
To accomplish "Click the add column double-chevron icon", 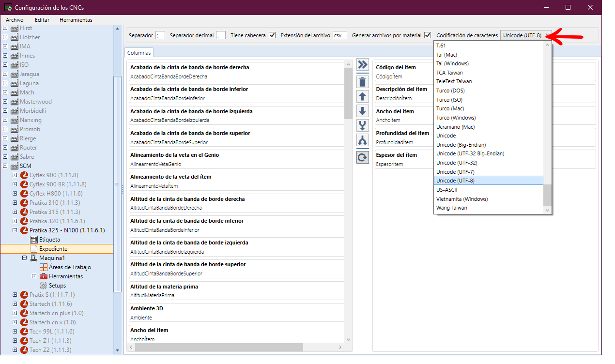I will point(362,64).
